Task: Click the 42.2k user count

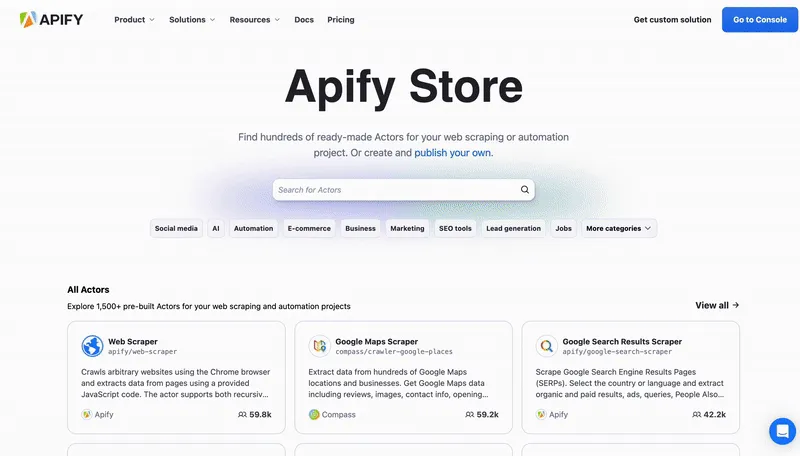Action: pyautogui.click(x=714, y=415)
